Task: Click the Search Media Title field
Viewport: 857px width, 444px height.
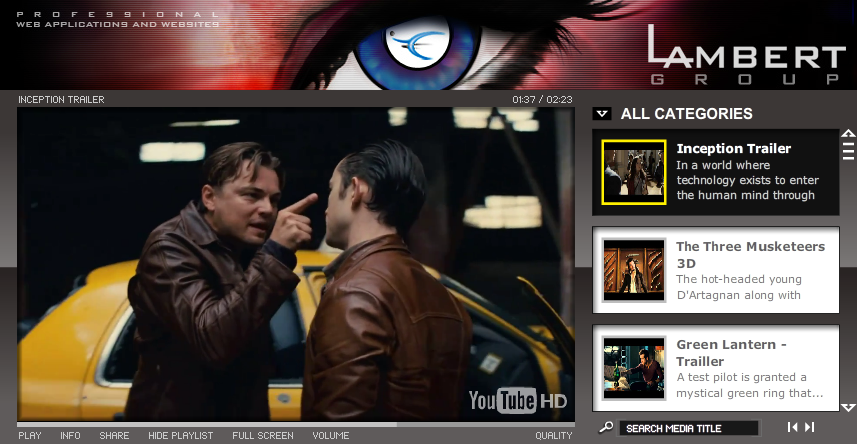Action: [689, 428]
